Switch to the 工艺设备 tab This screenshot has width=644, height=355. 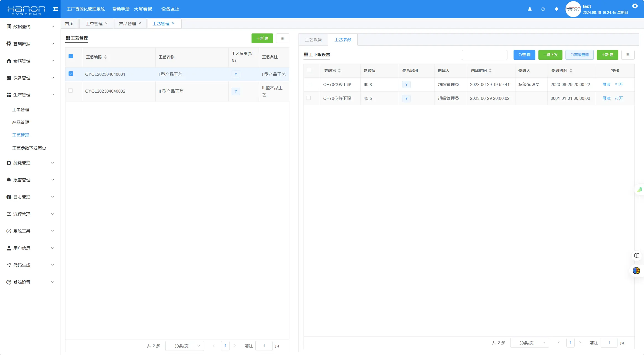point(313,40)
